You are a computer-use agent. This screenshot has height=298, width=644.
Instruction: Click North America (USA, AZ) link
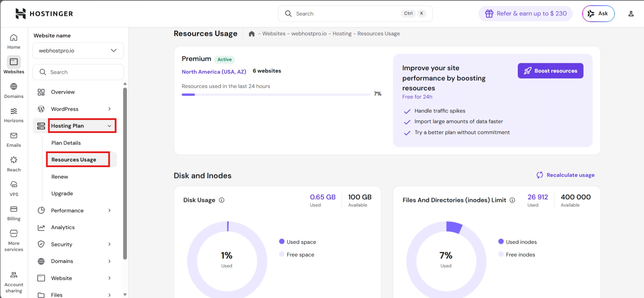(x=214, y=72)
